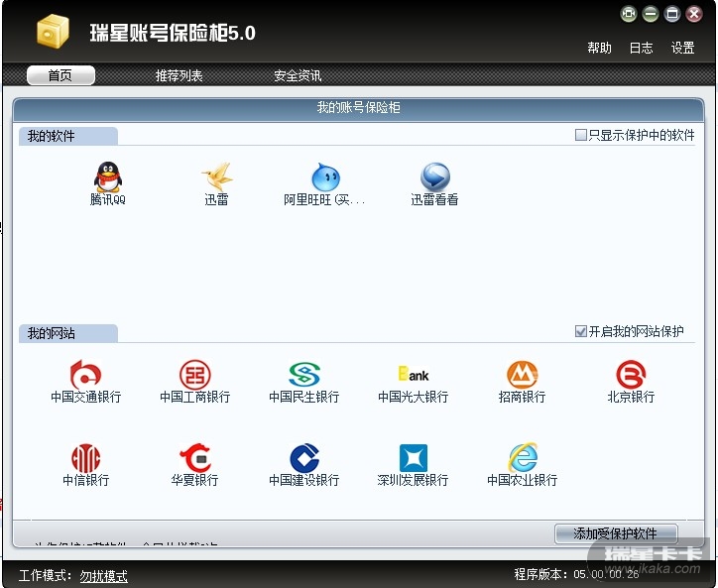Image resolution: width=718 pixels, height=588 pixels.
Task: Select the 迅雷看看 player icon
Action: pyautogui.click(x=435, y=176)
